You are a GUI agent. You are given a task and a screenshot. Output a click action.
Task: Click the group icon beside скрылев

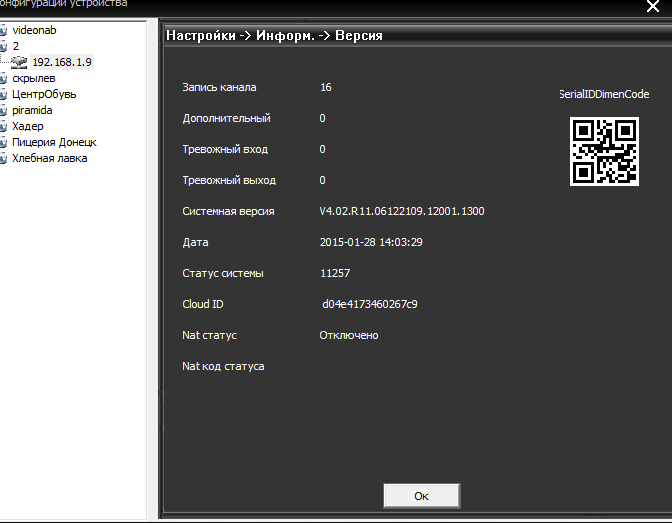coord(3,78)
